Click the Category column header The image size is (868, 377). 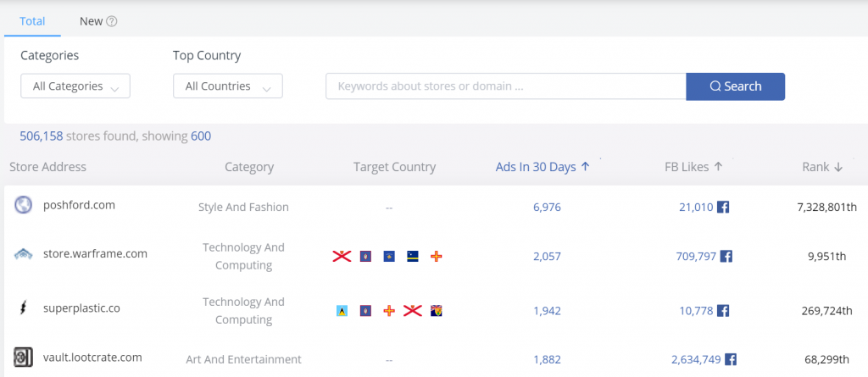pos(249,167)
